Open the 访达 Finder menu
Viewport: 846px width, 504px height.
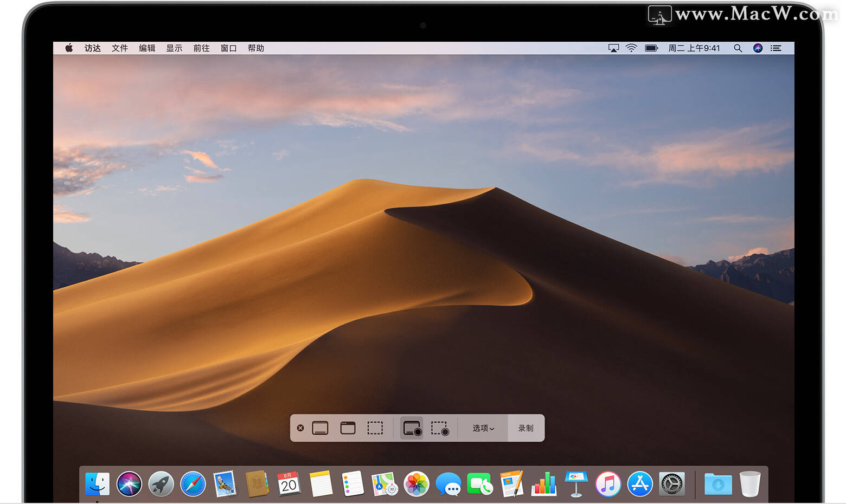pos(93,48)
